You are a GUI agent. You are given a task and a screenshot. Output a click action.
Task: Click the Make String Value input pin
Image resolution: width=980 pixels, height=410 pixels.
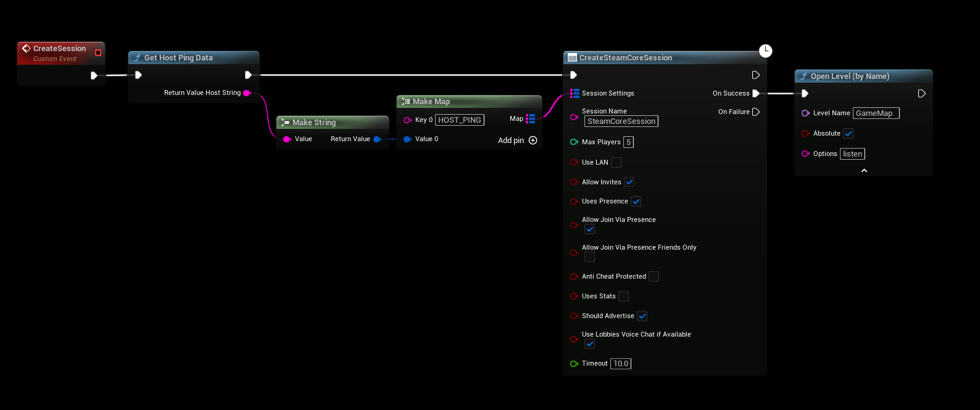coord(287,139)
